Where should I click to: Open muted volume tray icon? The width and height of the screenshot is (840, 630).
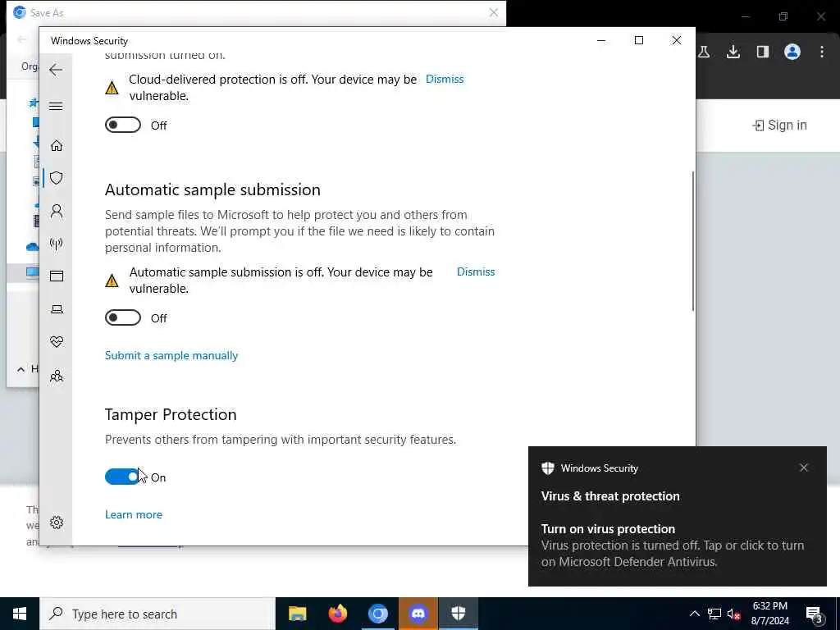coord(734,614)
